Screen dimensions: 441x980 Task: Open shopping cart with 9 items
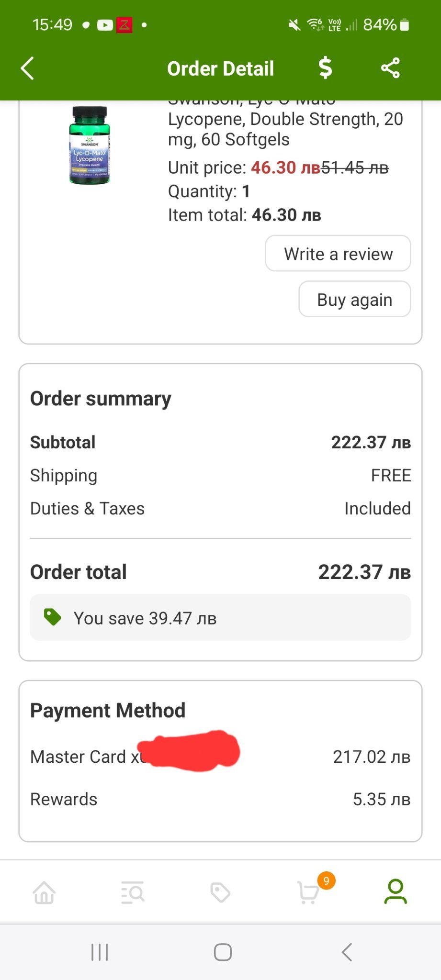point(309,892)
